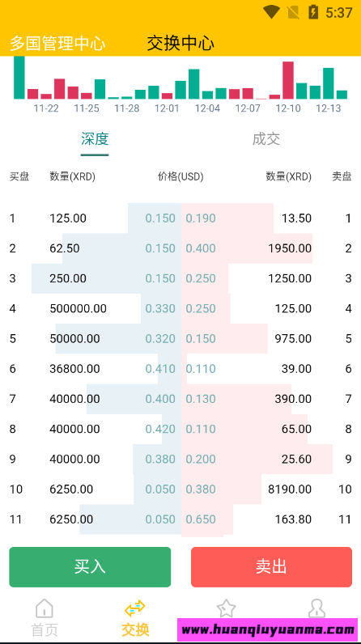Select the first green volume bar
The image size is (361, 644).
click(19, 78)
